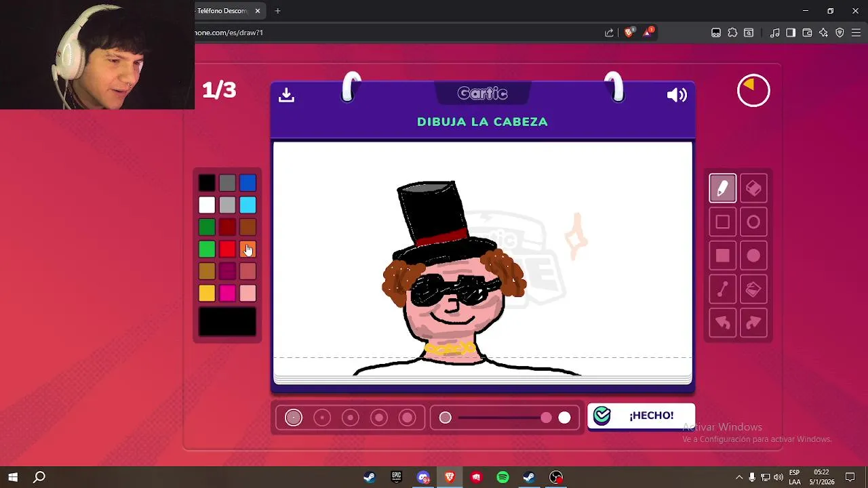Pick the dark gray color swatch

click(x=227, y=182)
